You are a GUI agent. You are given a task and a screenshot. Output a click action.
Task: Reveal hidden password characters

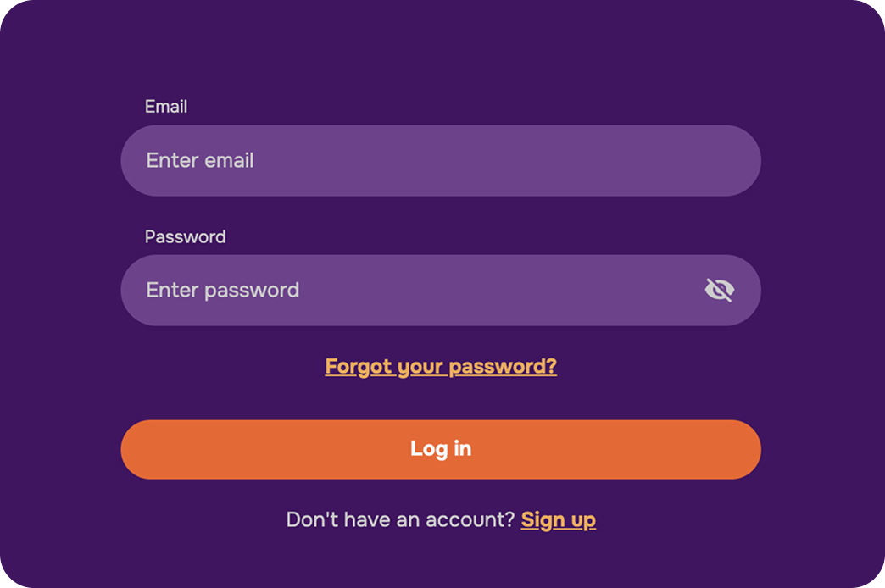[x=719, y=290]
